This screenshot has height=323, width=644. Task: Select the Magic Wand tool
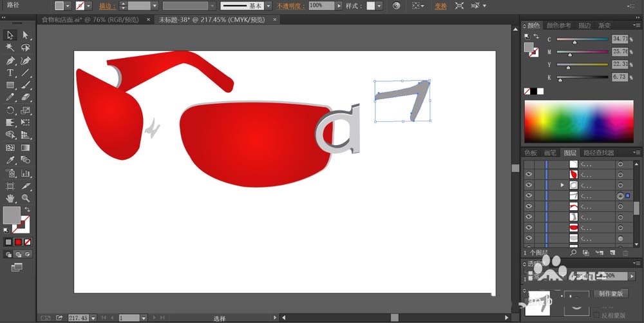tap(10, 48)
